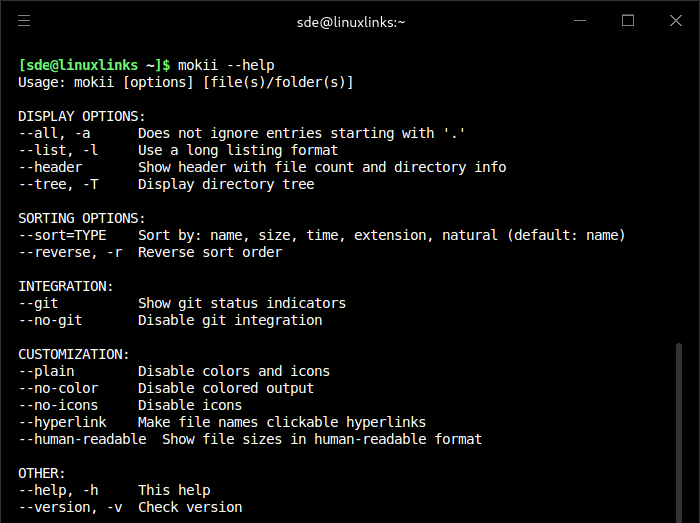
Task: Click the '--hyperlink' option text
Action: pyautogui.click(x=62, y=422)
